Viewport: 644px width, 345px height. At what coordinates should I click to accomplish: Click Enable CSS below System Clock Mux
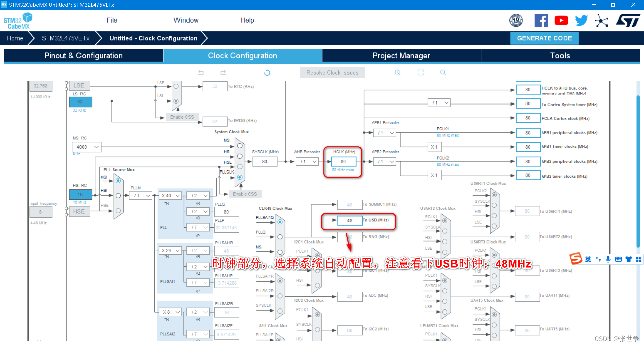pyautogui.click(x=245, y=194)
